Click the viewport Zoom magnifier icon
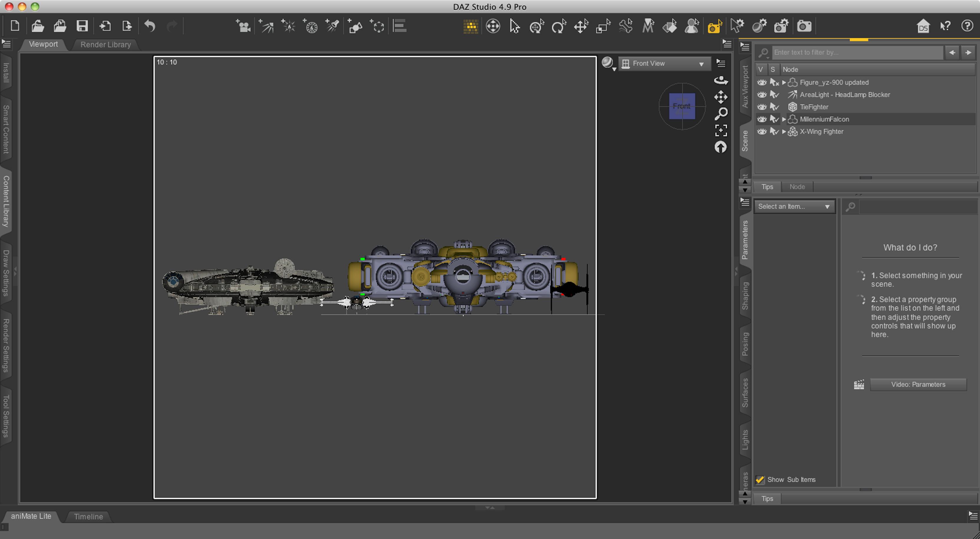Viewport: 980px width, 539px height. 721,113
